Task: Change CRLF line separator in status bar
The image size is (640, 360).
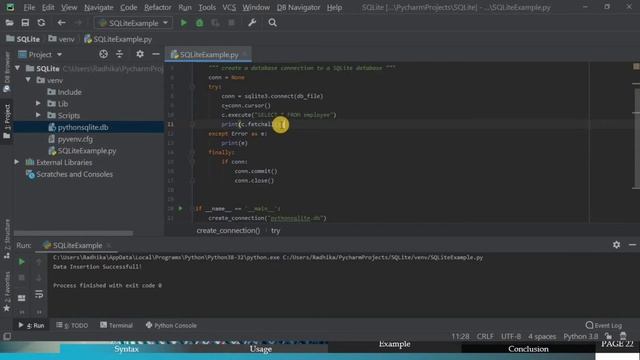Action: click(485, 336)
